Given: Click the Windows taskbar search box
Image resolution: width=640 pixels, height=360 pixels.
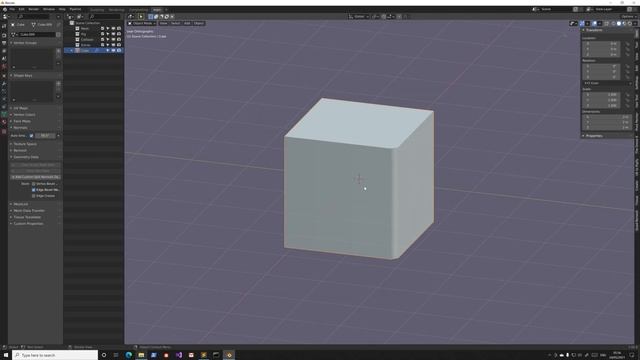Looking at the screenshot, I should (55, 355).
